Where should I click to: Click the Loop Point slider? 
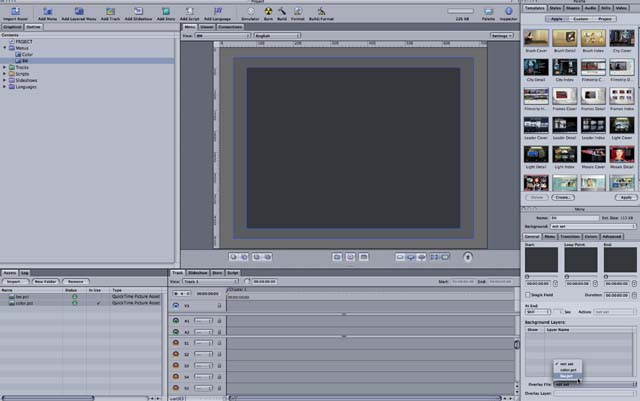click(581, 277)
